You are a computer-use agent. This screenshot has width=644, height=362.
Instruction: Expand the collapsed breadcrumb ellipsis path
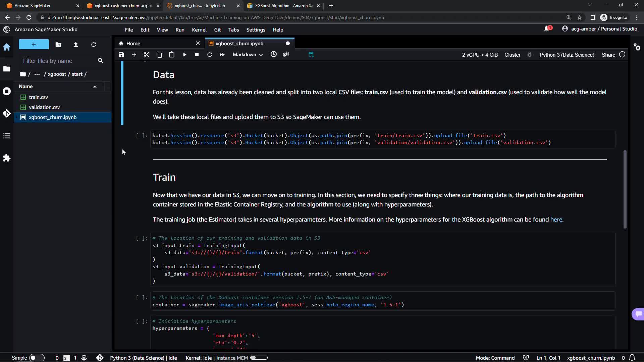(37, 74)
